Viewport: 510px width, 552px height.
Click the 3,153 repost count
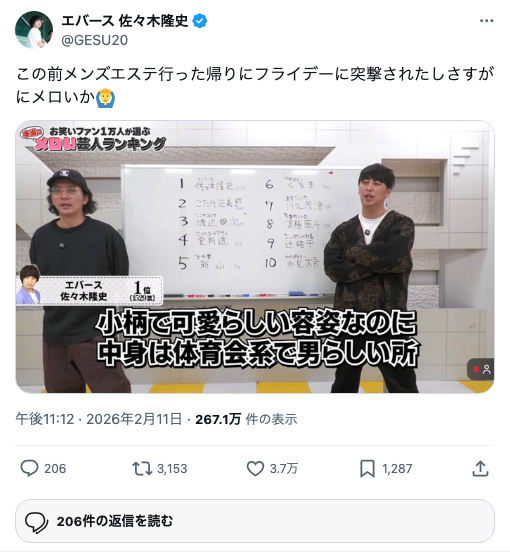click(x=172, y=469)
